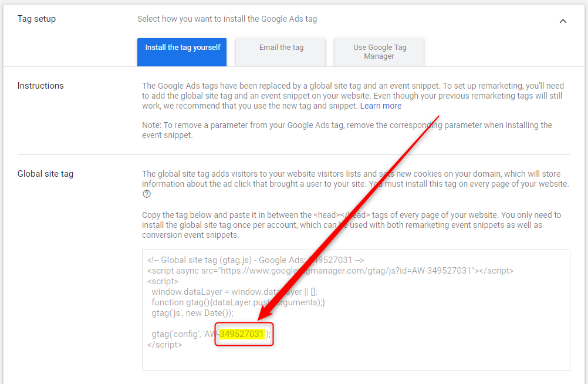The width and height of the screenshot is (588, 384).
Task: Click the closing </script> code line
Action: pyautogui.click(x=165, y=345)
